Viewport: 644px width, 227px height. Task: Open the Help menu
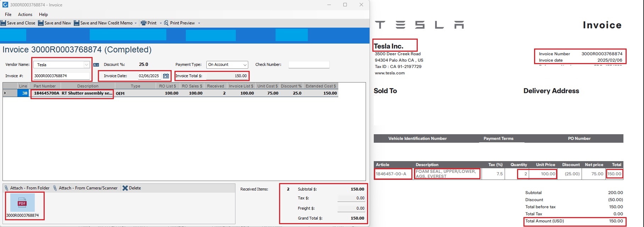pos(43,15)
